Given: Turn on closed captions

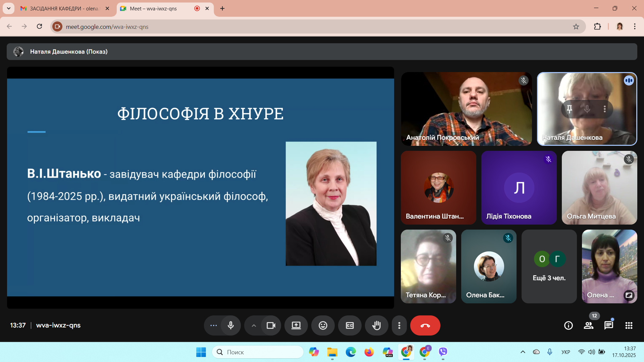Looking at the screenshot, I should 350,325.
